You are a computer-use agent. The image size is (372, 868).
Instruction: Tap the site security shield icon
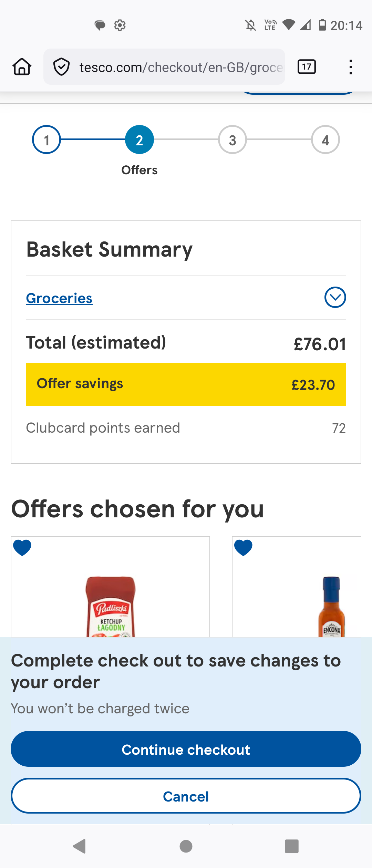(62, 67)
